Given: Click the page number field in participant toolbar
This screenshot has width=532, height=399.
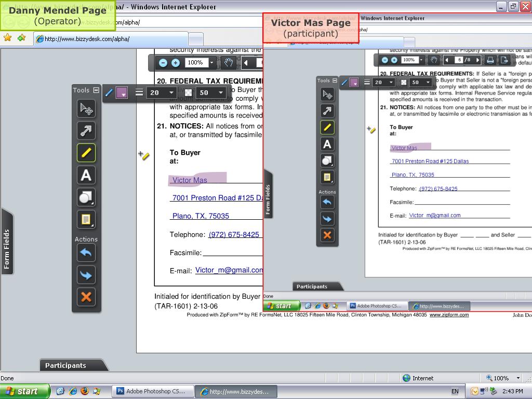Looking at the screenshot, I should (459, 60).
